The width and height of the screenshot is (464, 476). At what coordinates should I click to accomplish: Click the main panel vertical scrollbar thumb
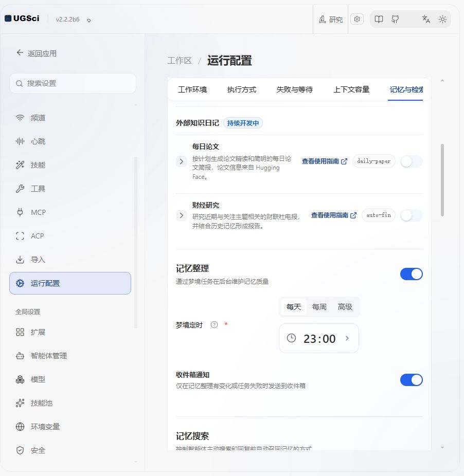point(442,180)
